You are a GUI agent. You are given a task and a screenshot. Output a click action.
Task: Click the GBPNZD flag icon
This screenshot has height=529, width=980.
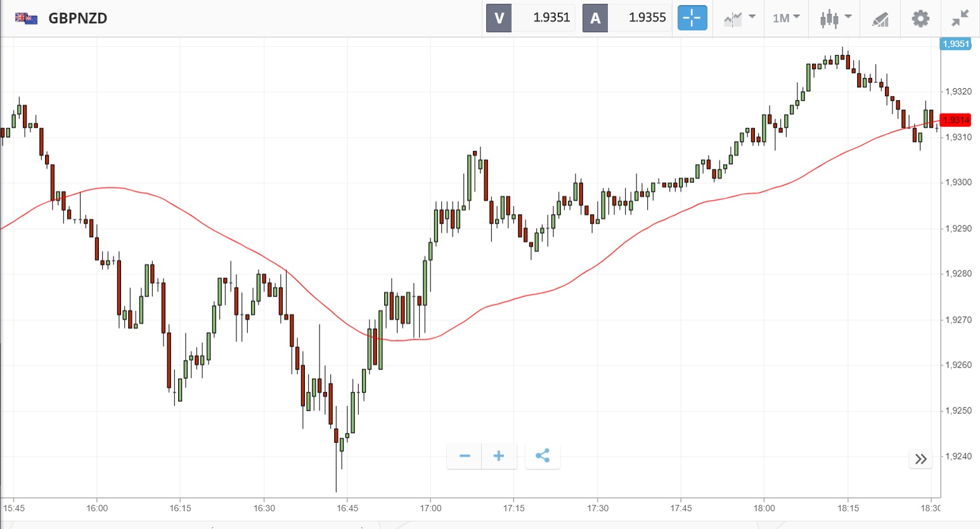(x=26, y=18)
